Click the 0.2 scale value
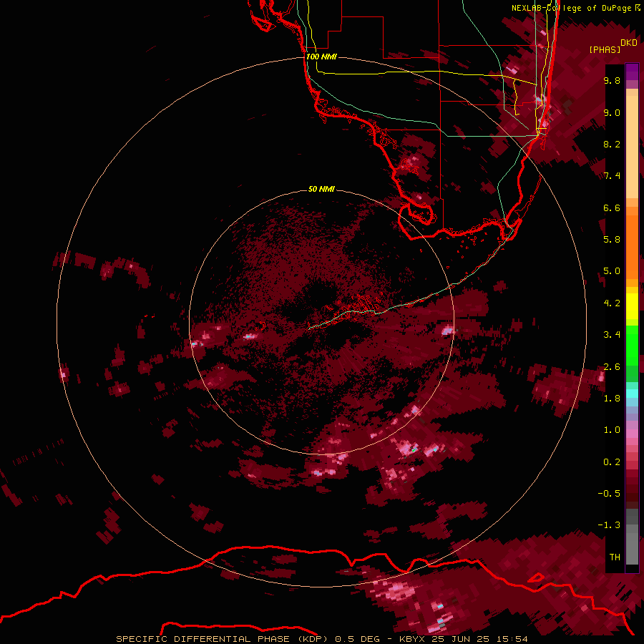 612,462
